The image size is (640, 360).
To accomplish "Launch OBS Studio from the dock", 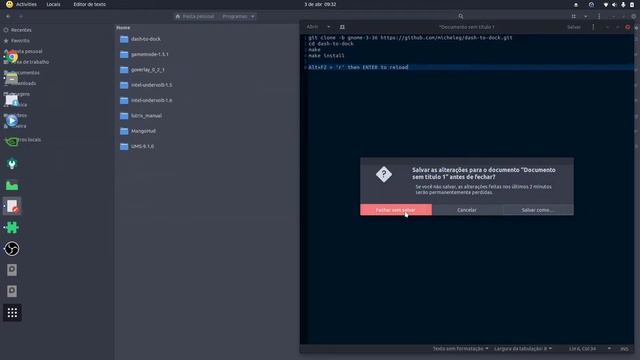I will [12, 249].
